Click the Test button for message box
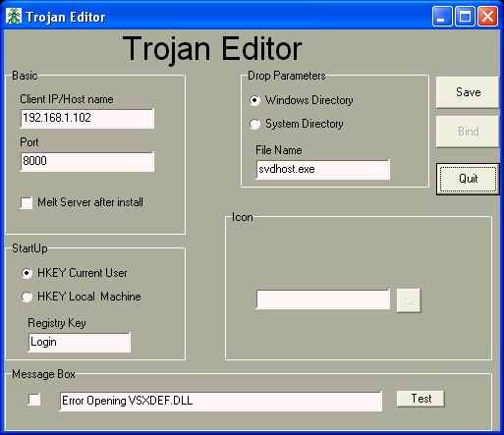Viewport: 504px width, 435px height. (420, 399)
